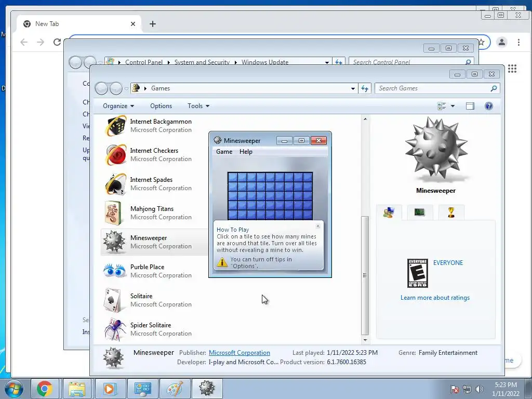
Task: Click the top-left Minesweeper tile
Action: (x=233, y=177)
